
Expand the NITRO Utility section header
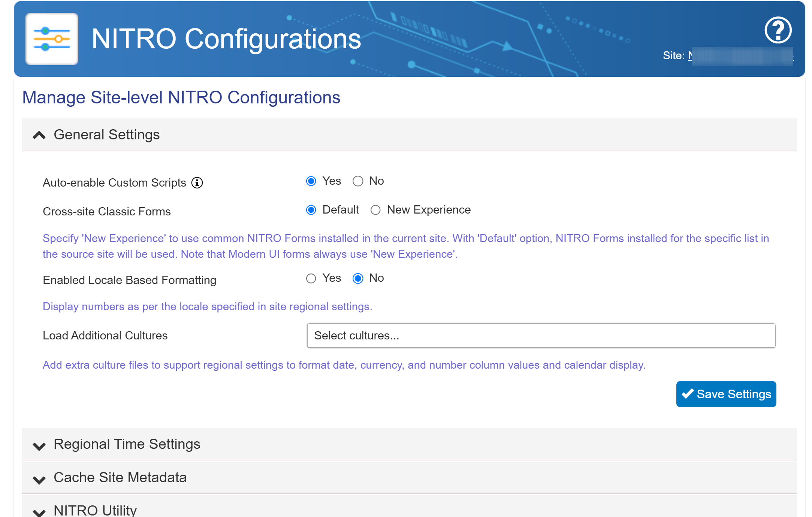pyautogui.click(x=95, y=510)
